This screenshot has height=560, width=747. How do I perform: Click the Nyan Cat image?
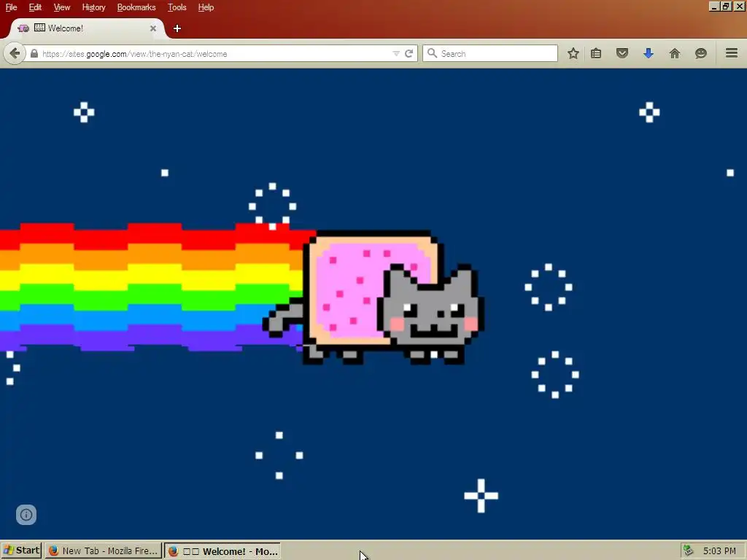pos(373,297)
